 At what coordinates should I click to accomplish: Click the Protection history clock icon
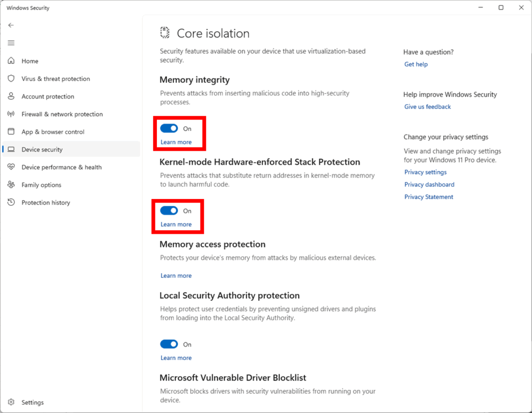coord(11,202)
